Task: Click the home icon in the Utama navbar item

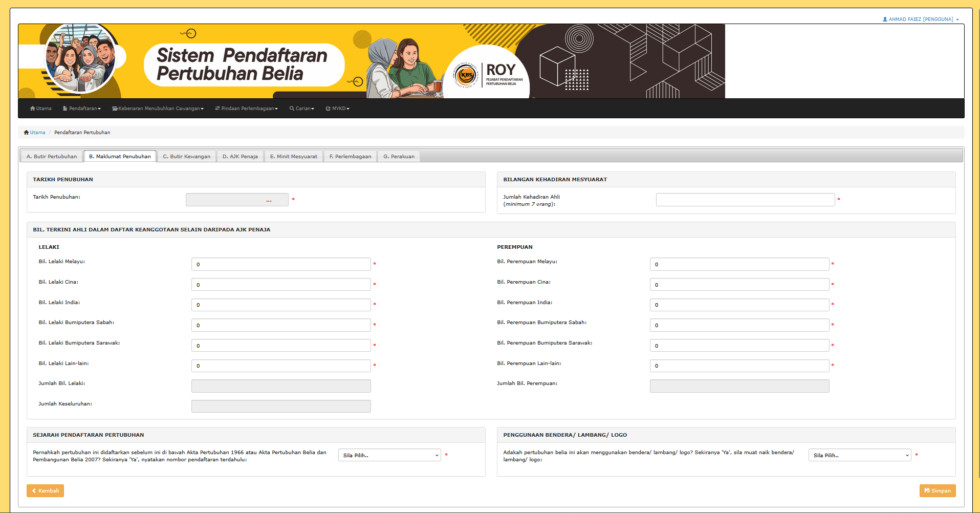Action: point(32,109)
